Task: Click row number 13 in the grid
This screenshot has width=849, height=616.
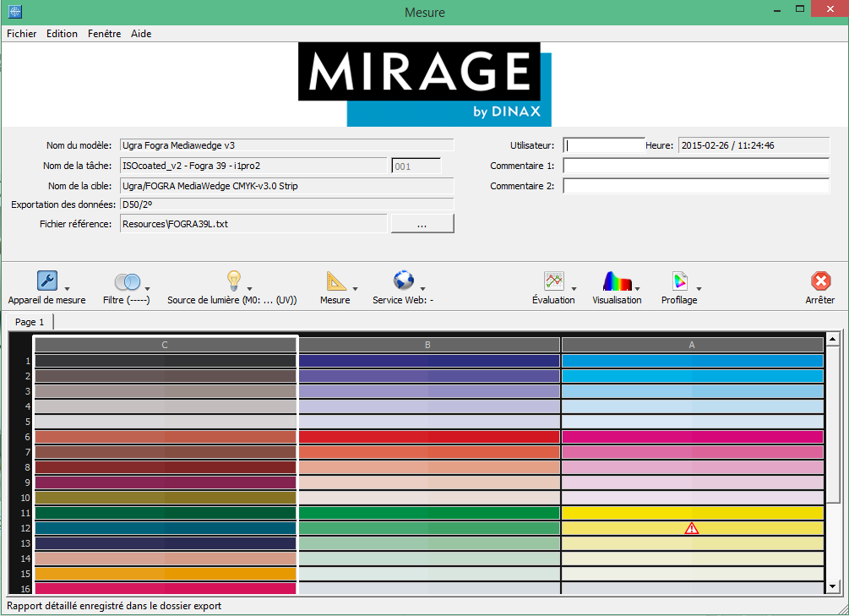Action: click(x=25, y=542)
